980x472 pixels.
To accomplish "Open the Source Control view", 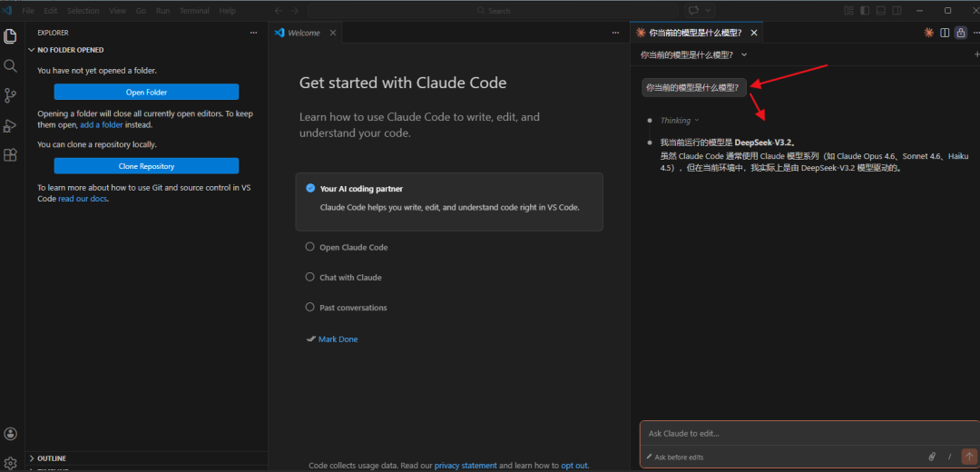I will coord(10,95).
